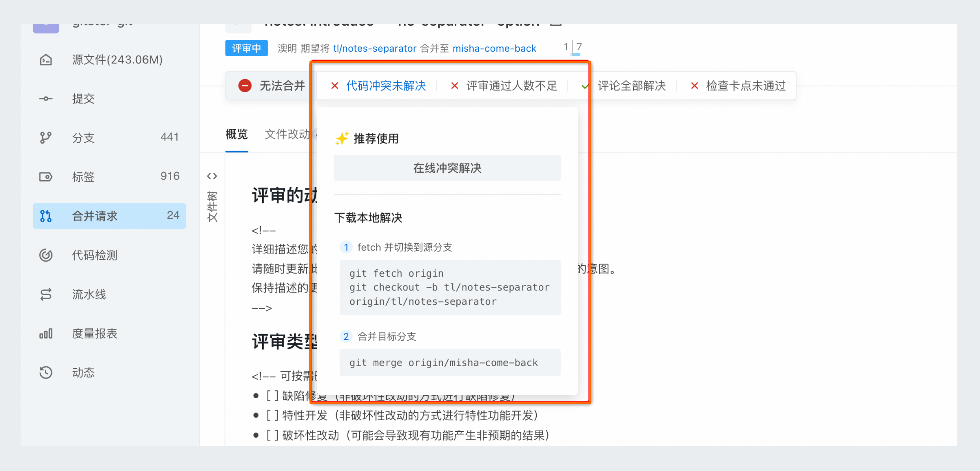Go to 流水线 in the sidebar
This screenshot has width=980, height=471.
pyautogui.click(x=109, y=294)
